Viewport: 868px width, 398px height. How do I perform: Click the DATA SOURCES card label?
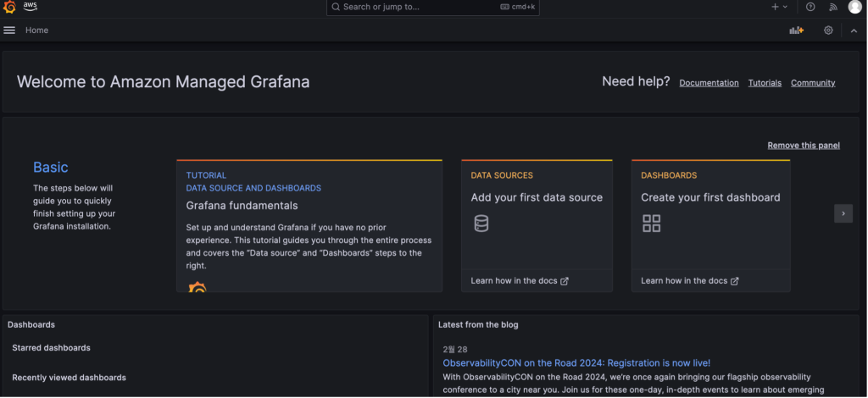tap(502, 175)
